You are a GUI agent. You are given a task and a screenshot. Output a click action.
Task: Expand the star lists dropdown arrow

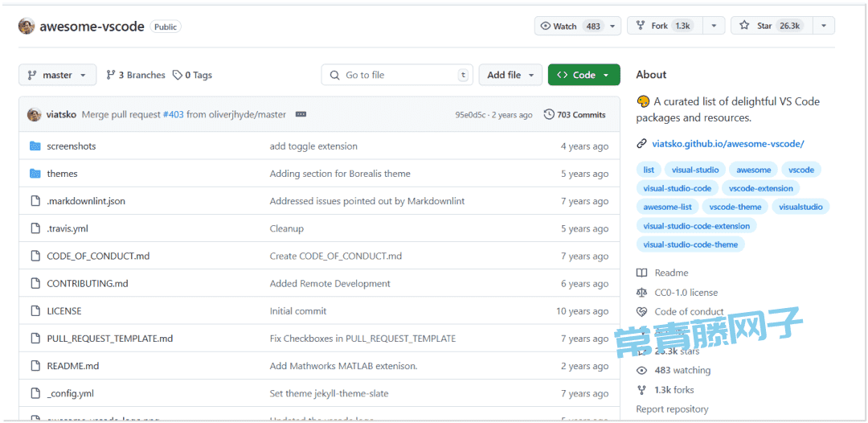825,26
